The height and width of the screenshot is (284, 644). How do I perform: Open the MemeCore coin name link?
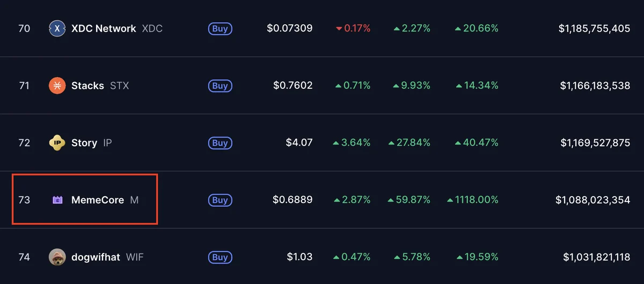pyautogui.click(x=98, y=200)
